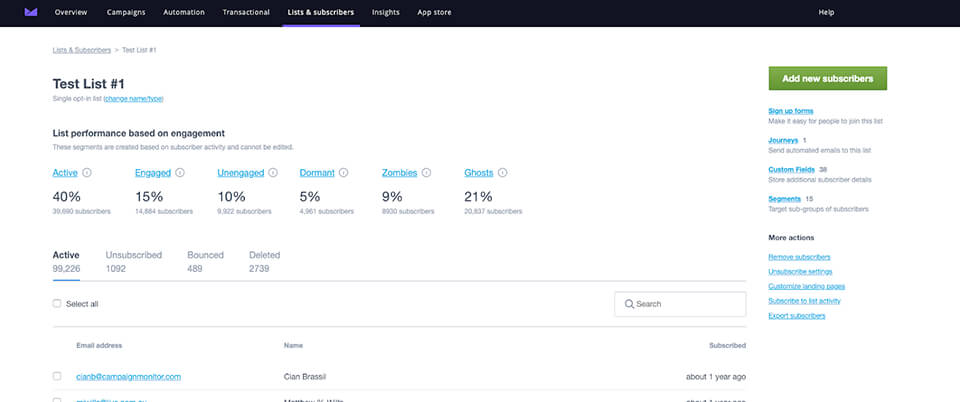The height and width of the screenshot is (402, 960).
Task: Click info icon next to Active
Action: click(x=86, y=173)
